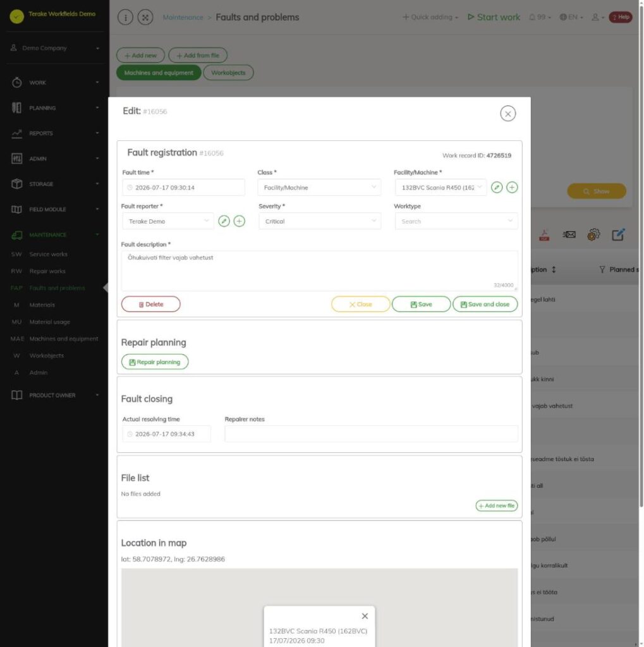Screen dimensions: 644x647
Task: Open the Worktype search dropdown
Action: click(x=456, y=221)
